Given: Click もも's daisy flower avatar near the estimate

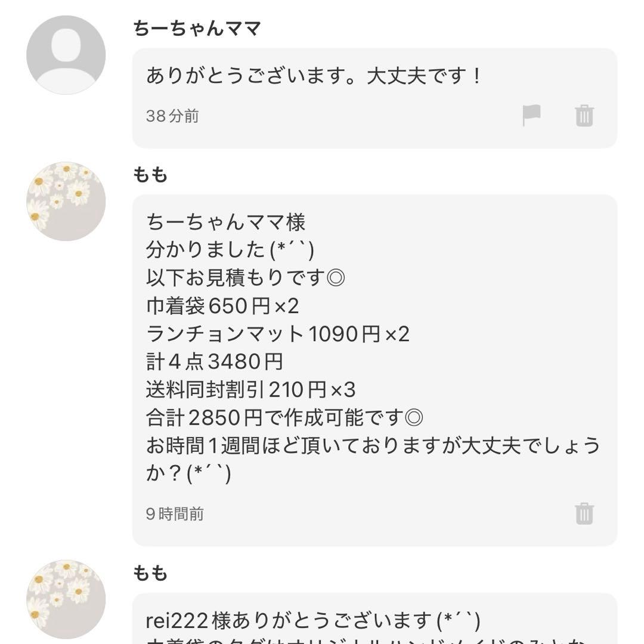Looking at the screenshot, I should [x=66, y=200].
